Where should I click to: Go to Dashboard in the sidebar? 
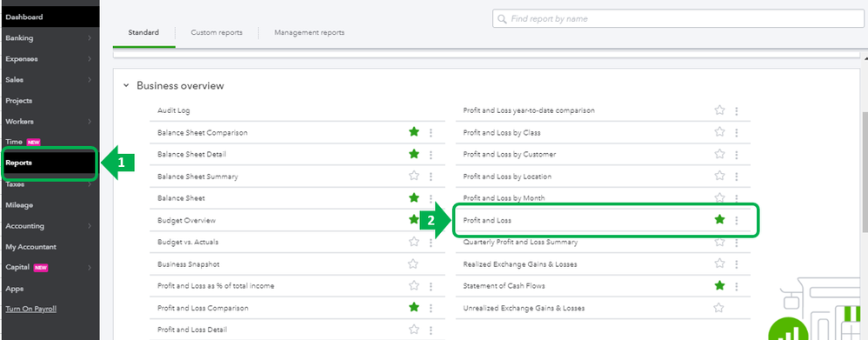50,17
